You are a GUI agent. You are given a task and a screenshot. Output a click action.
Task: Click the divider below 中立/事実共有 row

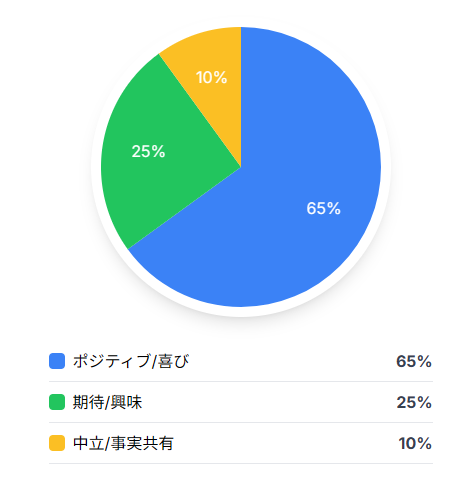[x=241, y=463]
